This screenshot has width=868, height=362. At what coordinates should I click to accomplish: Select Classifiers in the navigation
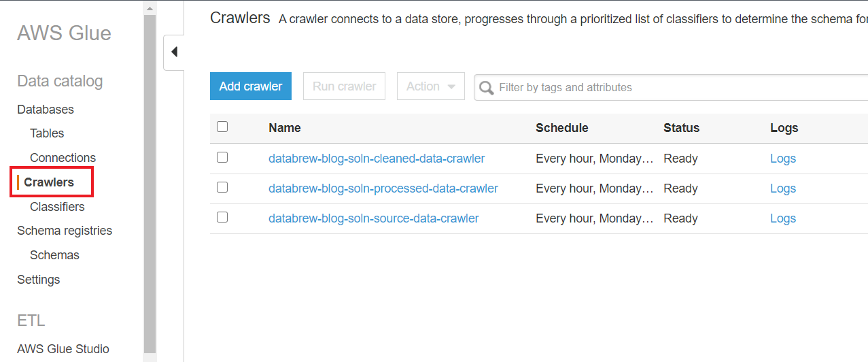click(57, 207)
